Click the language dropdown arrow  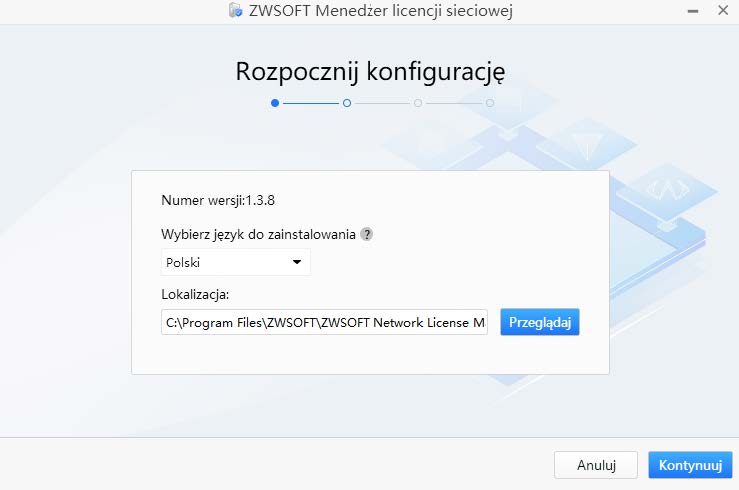pos(296,262)
